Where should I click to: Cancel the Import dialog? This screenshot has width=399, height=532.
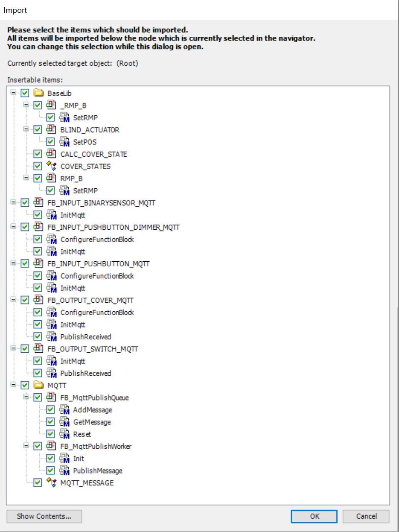point(366,516)
